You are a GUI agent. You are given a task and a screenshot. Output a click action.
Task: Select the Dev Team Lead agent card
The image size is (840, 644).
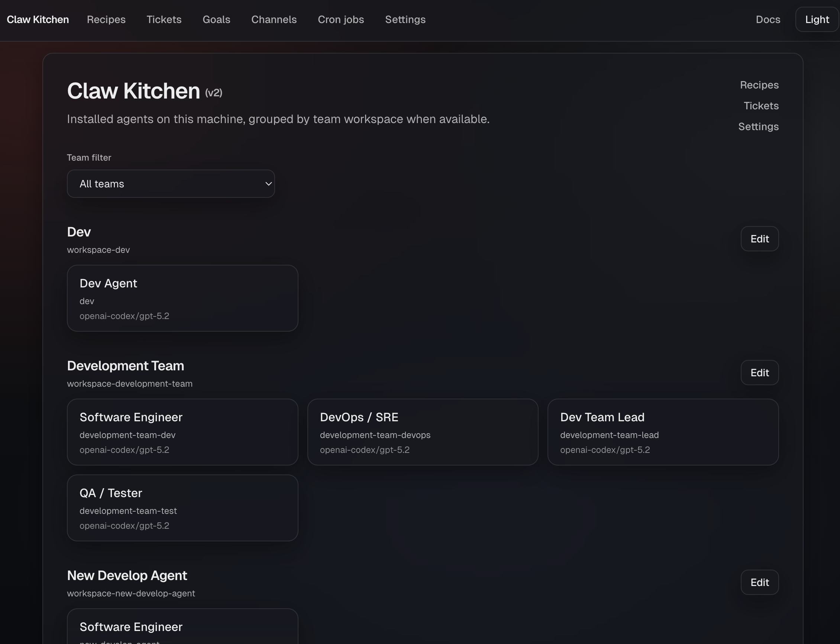click(x=663, y=432)
